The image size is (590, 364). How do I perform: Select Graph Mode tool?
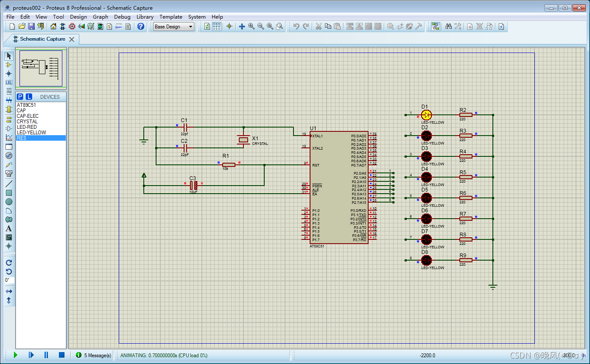click(9, 138)
